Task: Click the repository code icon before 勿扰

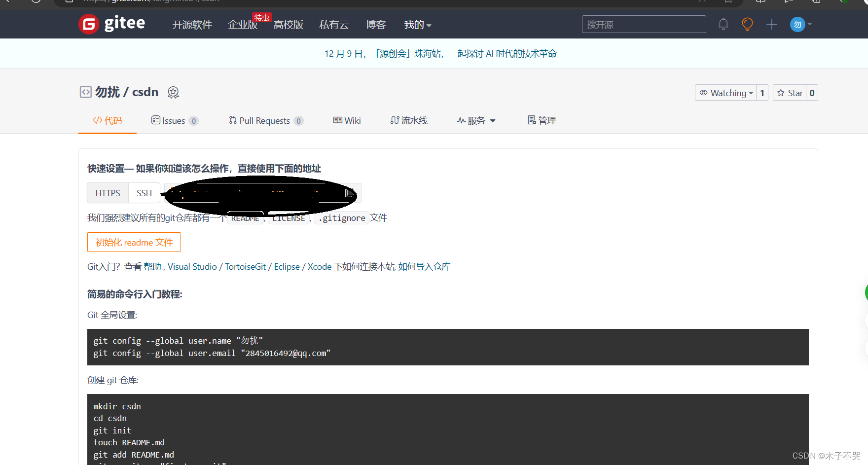Action: click(x=86, y=92)
